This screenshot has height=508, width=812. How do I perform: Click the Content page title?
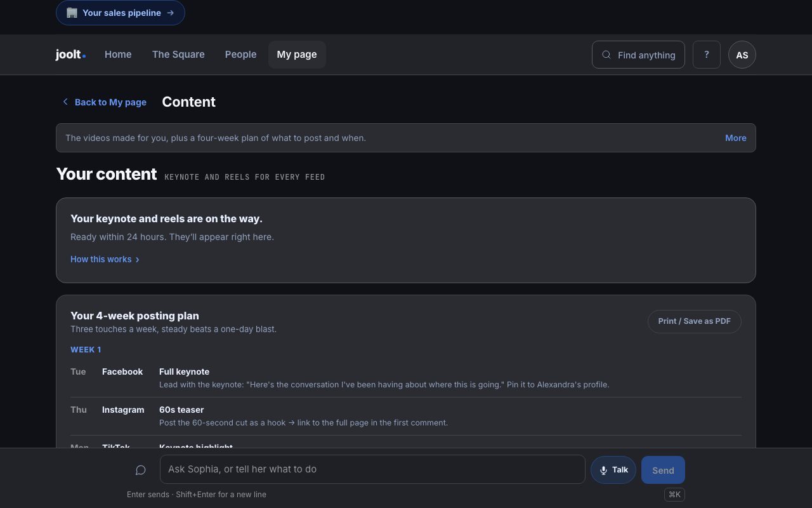click(189, 102)
